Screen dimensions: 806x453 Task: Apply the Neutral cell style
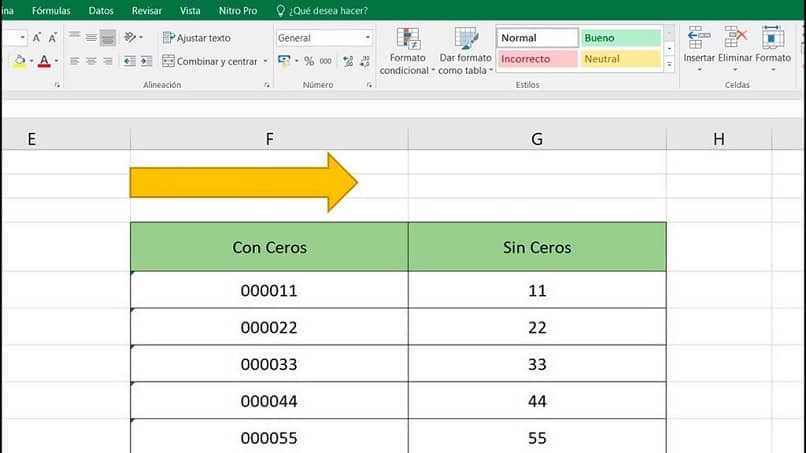tap(621, 59)
